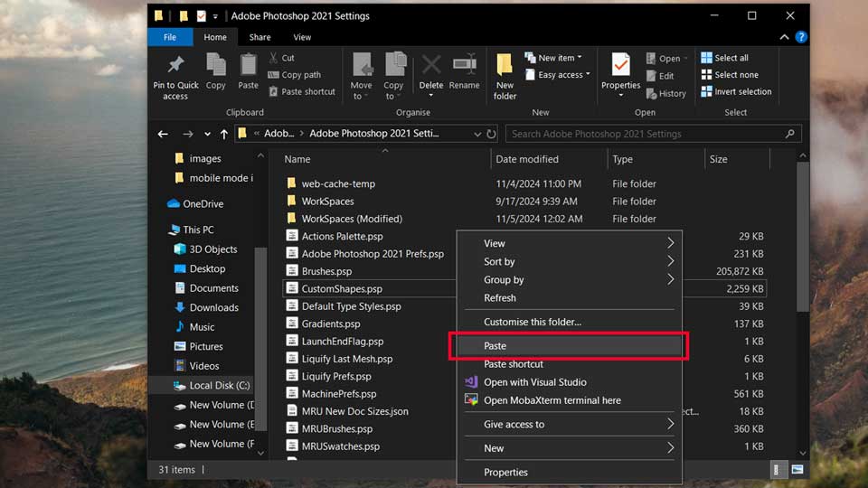Choose Properties at bottom of context menu

point(569,473)
